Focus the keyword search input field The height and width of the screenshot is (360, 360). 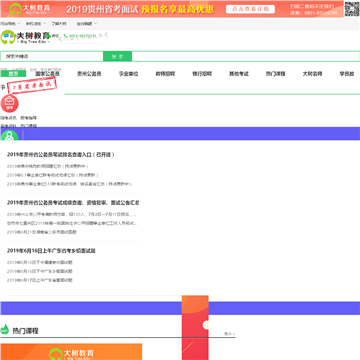point(52,56)
